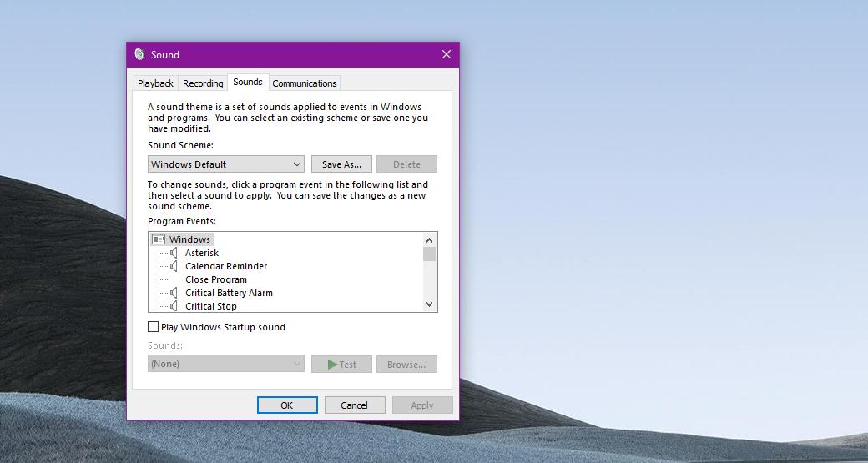Click the Sound dialog speaker title icon
Image resolution: width=868 pixels, height=463 pixels.
pos(139,54)
